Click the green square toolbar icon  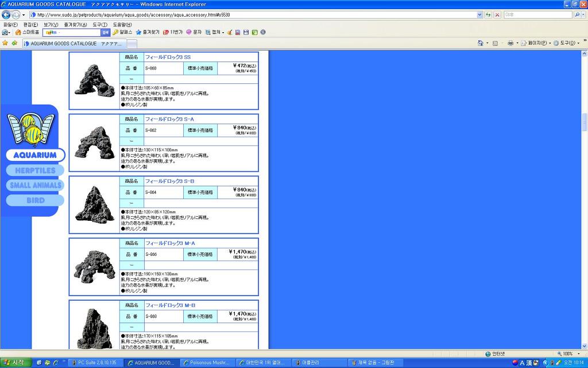[254, 32]
